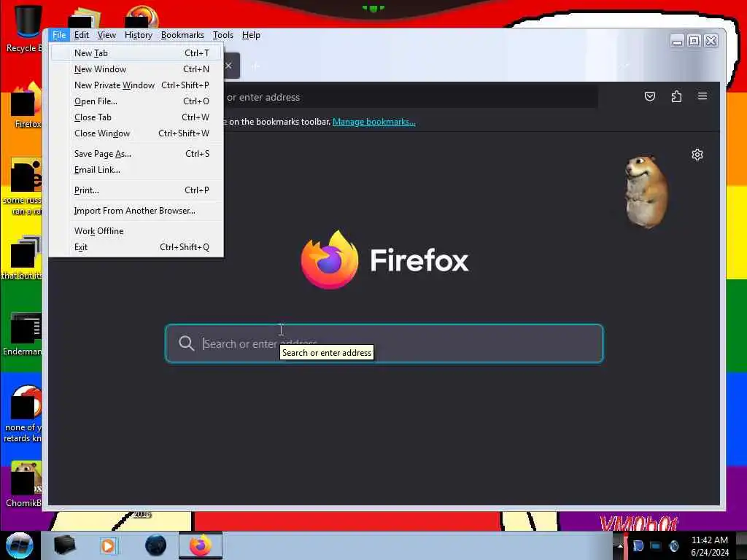Viewport: 747px width, 560px height.
Task: Click the Manage bookmarks... link
Action: (x=374, y=122)
